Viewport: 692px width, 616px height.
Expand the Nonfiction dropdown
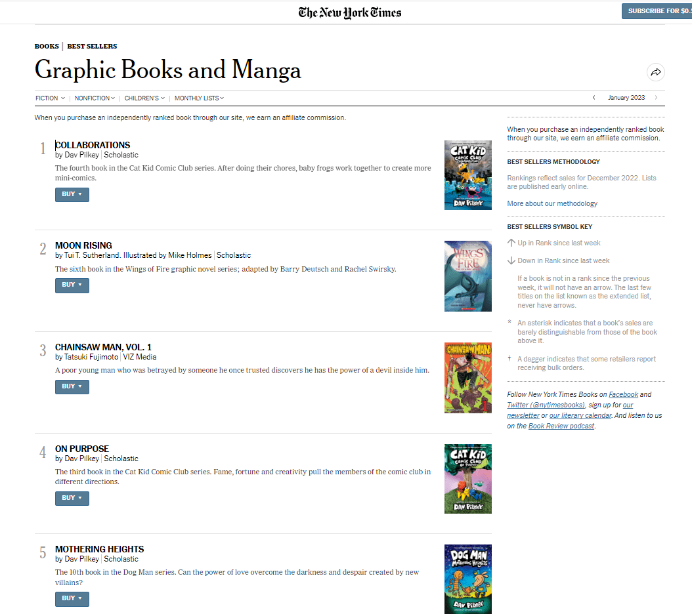click(95, 98)
